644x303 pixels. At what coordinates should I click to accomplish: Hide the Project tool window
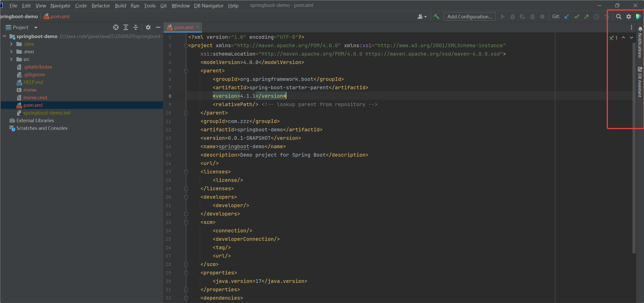click(x=158, y=27)
